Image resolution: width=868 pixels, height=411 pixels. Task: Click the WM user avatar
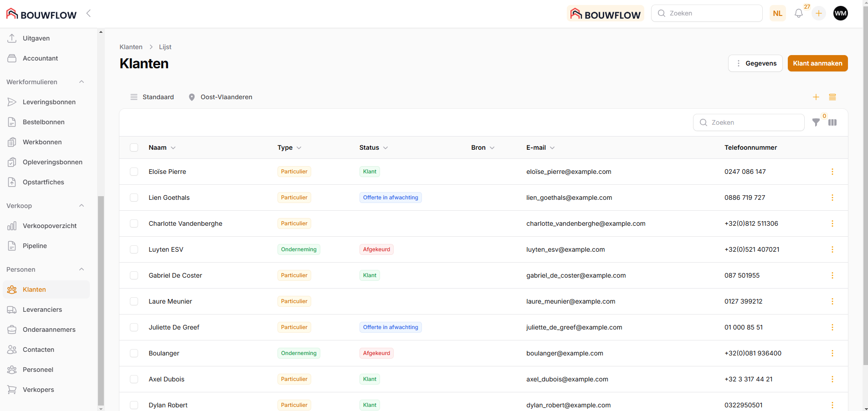[840, 14]
